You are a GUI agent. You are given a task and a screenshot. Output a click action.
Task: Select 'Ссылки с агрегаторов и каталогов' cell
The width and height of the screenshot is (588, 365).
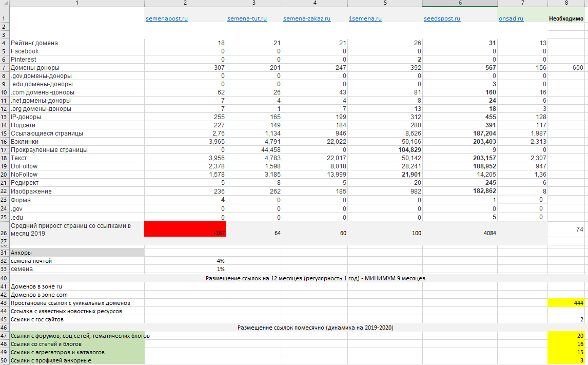click(x=76, y=352)
